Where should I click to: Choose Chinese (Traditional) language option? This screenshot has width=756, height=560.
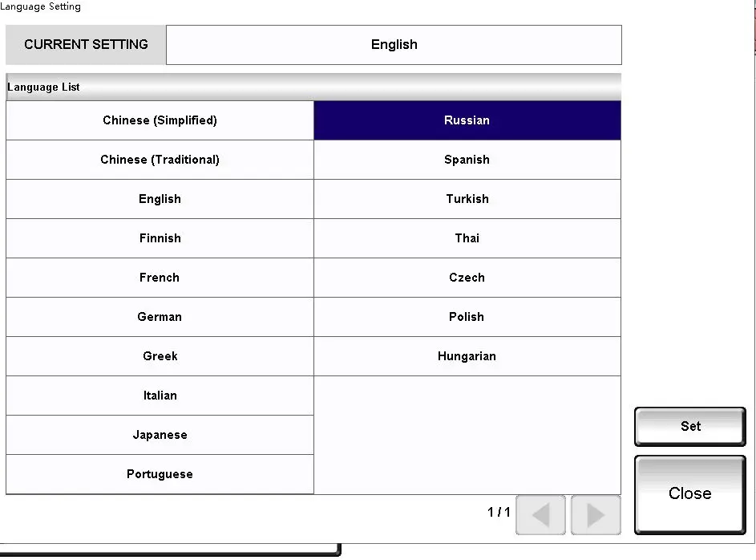(x=160, y=160)
